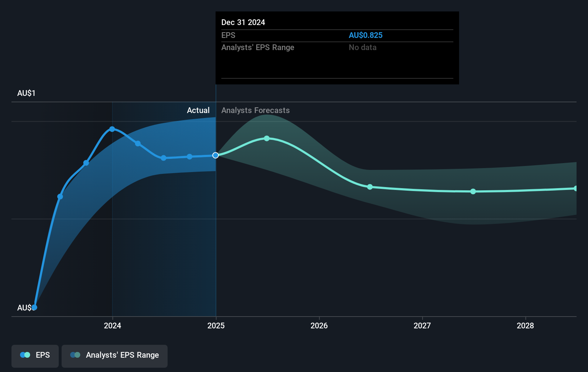Click the AU$0.825 EPS value in the tooltip
The height and width of the screenshot is (372, 588).
pos(366,35)
